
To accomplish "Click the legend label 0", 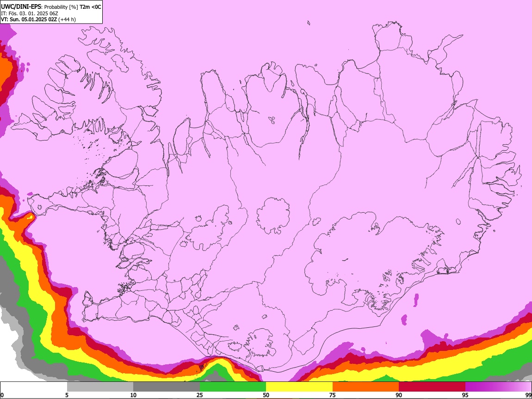I will [2, 395].
